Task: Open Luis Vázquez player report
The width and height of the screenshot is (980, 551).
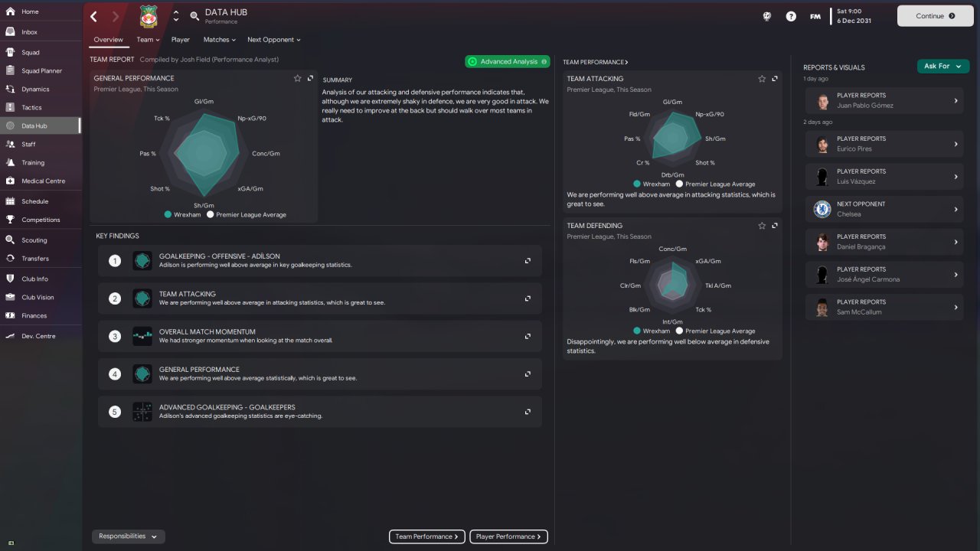Action: pos(884,177)
